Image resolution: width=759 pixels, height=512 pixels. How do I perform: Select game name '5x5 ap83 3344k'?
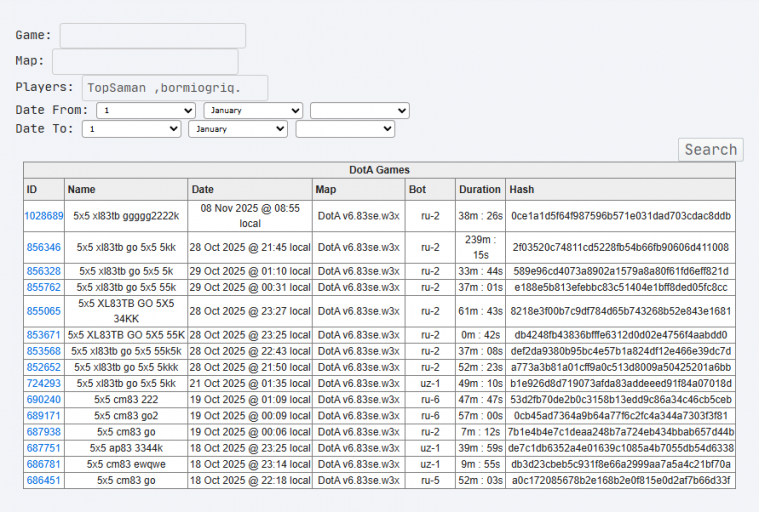126,448
